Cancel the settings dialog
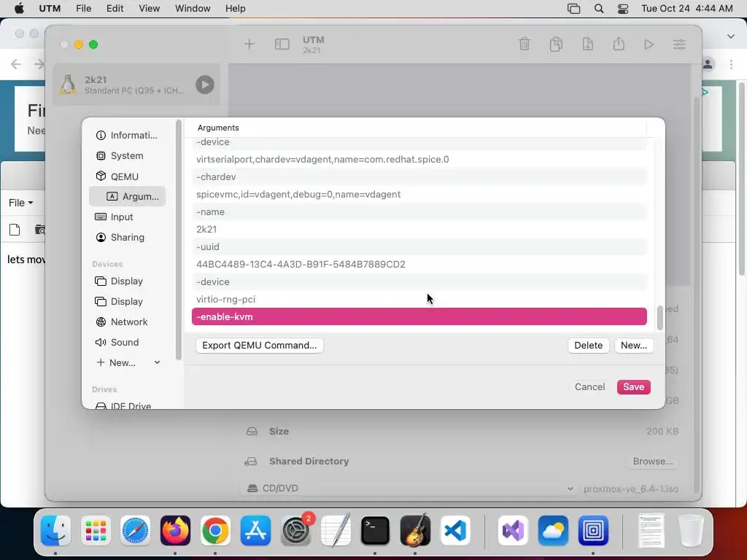The height and width of the screenshot is (560, 747). [x=589, y=386]
